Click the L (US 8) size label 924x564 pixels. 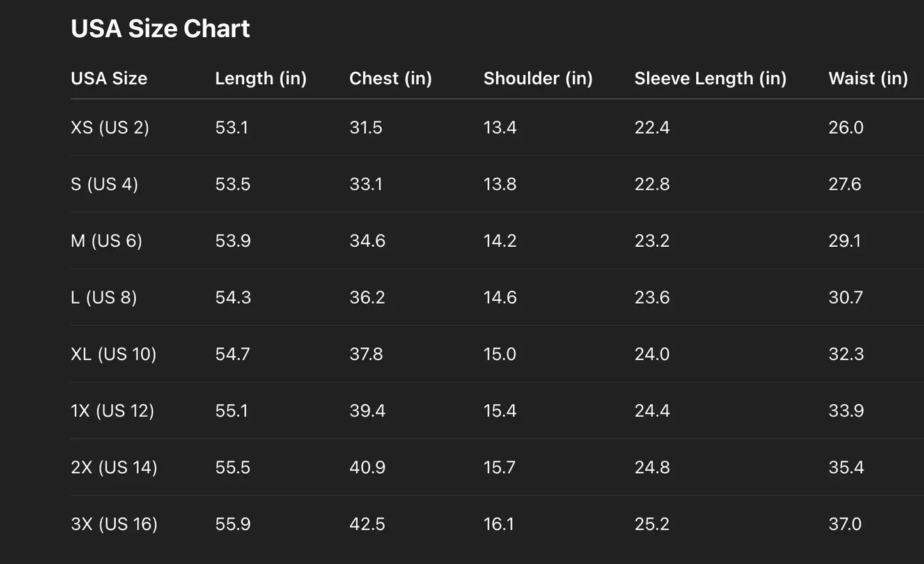pyautogui.click(x=104, y=298)
